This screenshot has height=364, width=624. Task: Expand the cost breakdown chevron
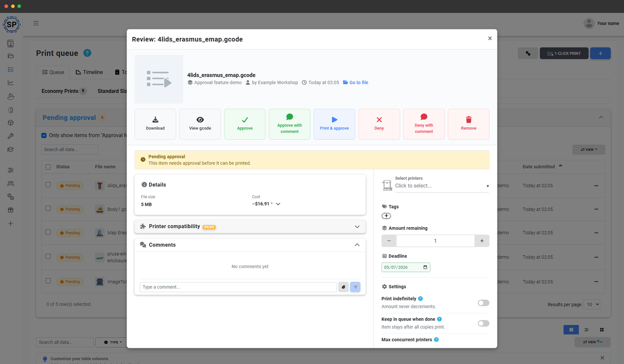click(x=278, y=204)
